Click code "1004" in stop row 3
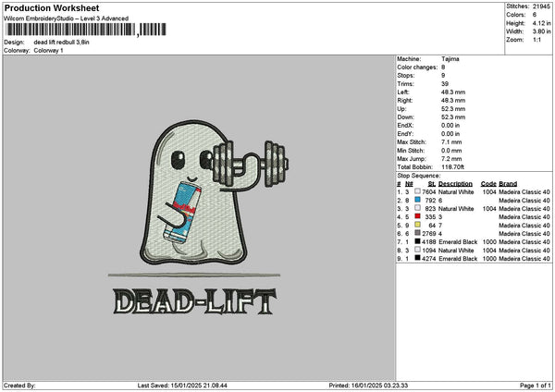Viewport: 555px width, 392px height. (489, 209)
